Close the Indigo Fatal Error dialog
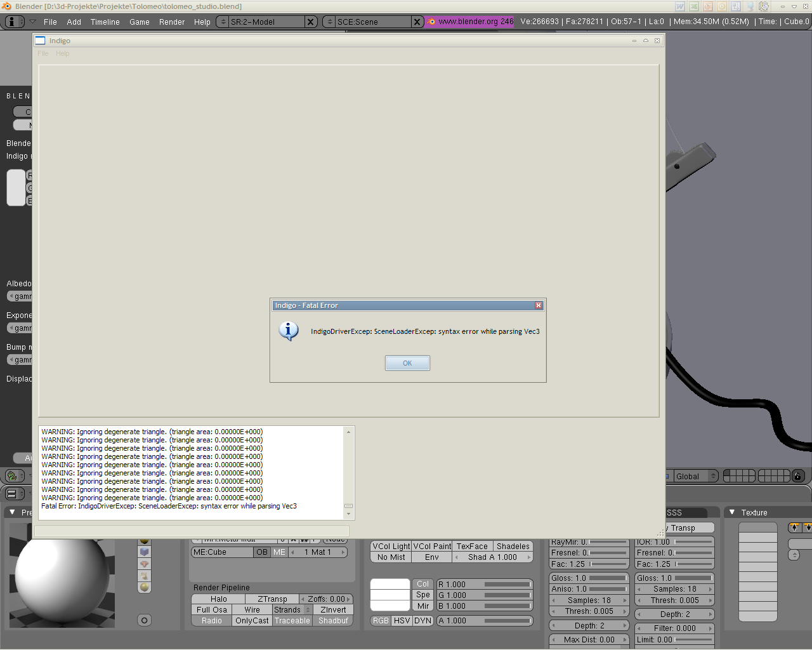 click(x=539, y=305)
